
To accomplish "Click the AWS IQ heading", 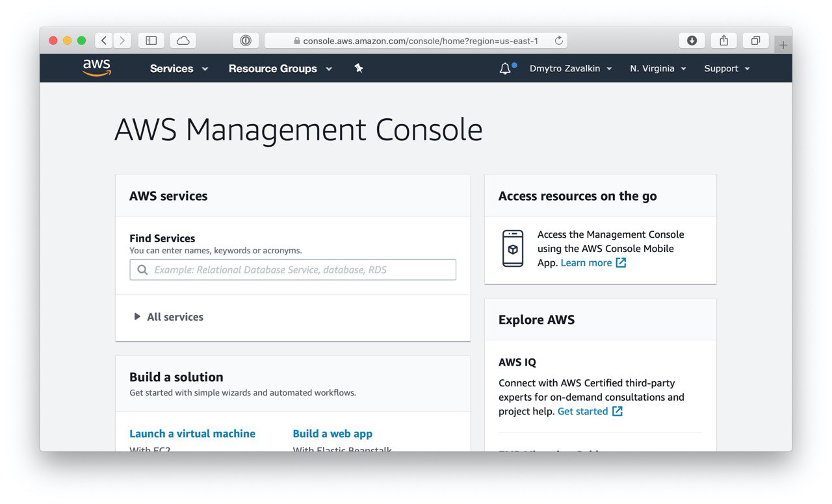I will pyautogui.click(x=517, y=362).
